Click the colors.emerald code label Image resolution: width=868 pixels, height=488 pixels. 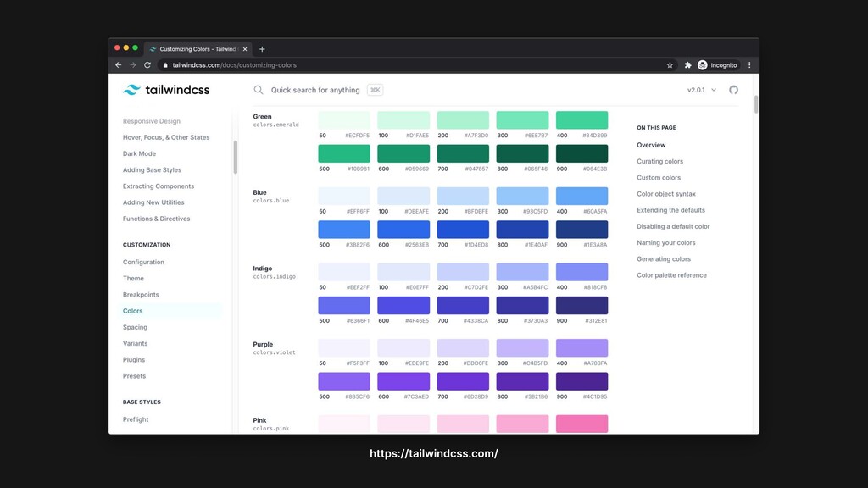275,125
